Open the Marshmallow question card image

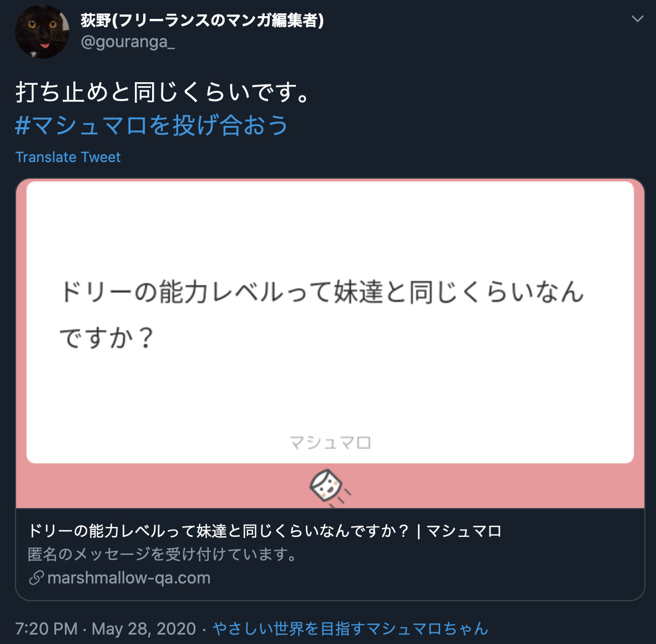click(x=330, y=344)
